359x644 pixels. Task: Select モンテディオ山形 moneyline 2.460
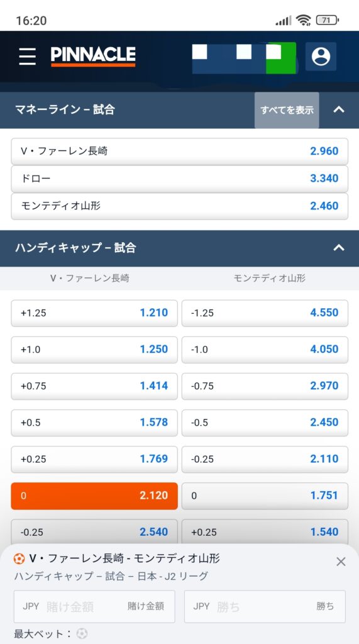click(180, 206)
